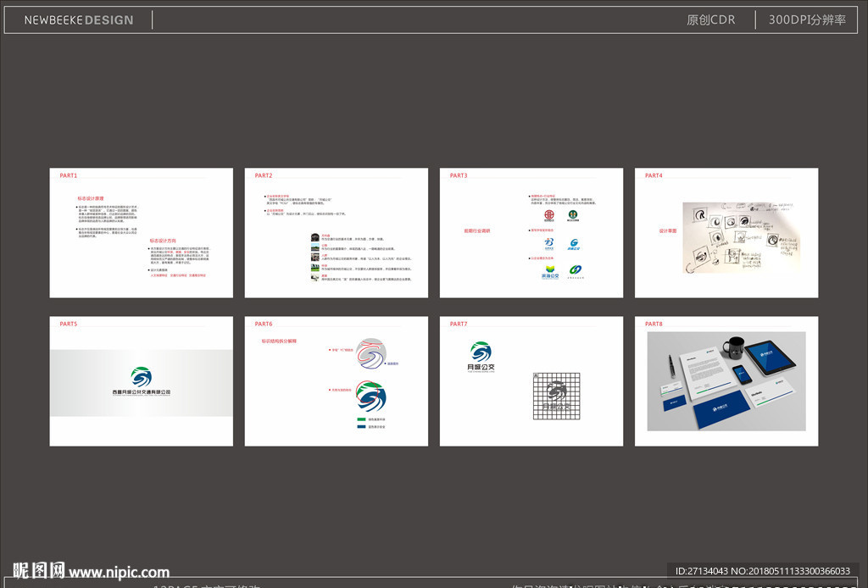Image resolution: width=868 pixels, height=588 pixels.
Task: Click the gray outlined logo sketch in PART6
Action: click(371, 353)
